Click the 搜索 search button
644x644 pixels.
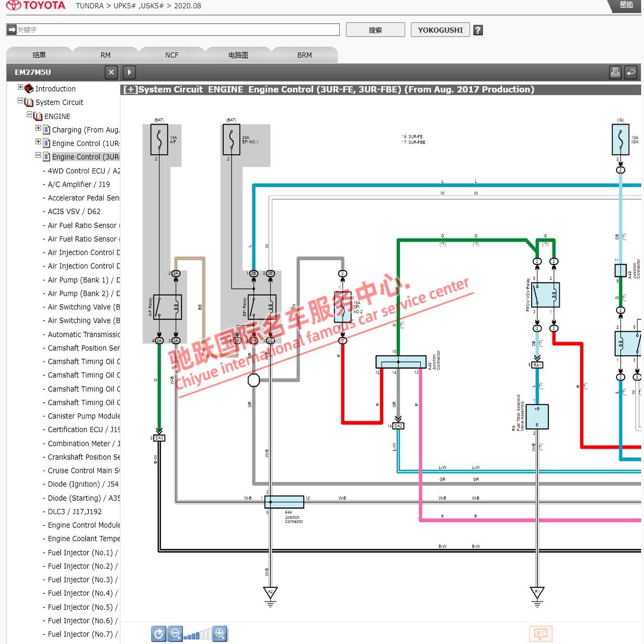pos(375,30)
